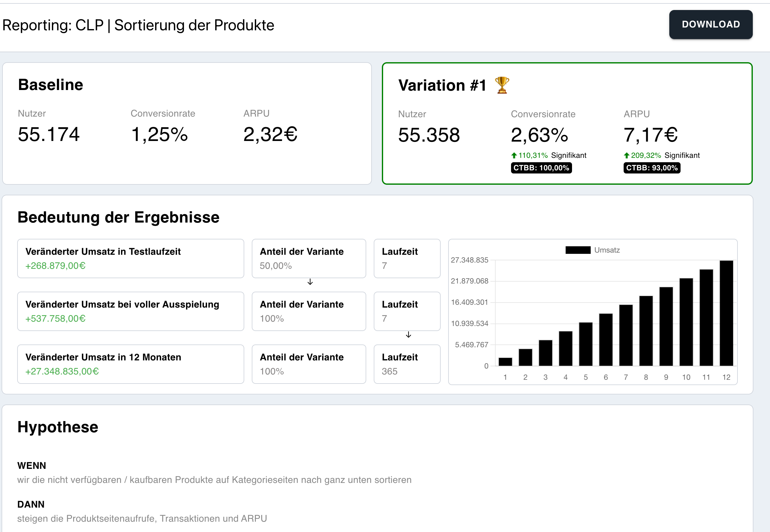
Task: Click Anteil der Variante 50,00% box
Action: point(308,258)
